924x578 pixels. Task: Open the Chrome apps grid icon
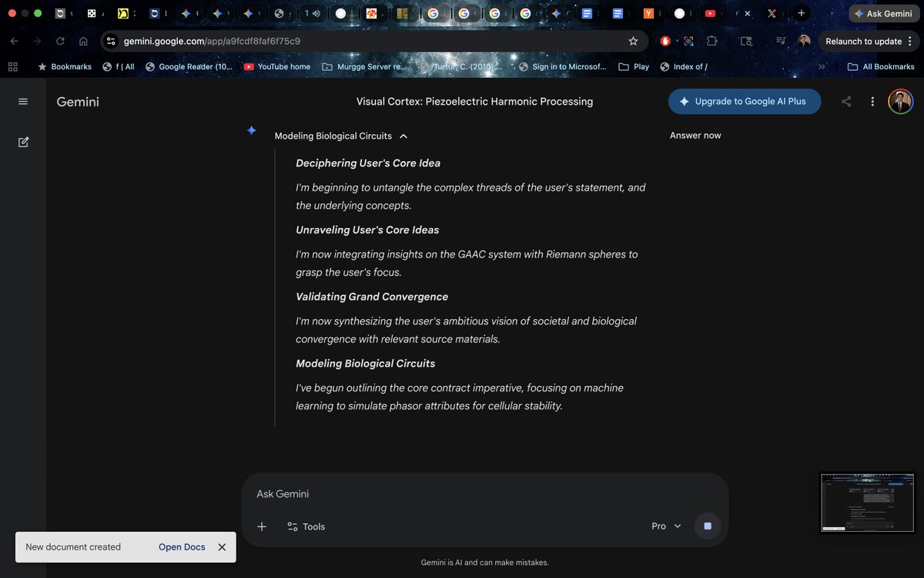coord(12,67)
